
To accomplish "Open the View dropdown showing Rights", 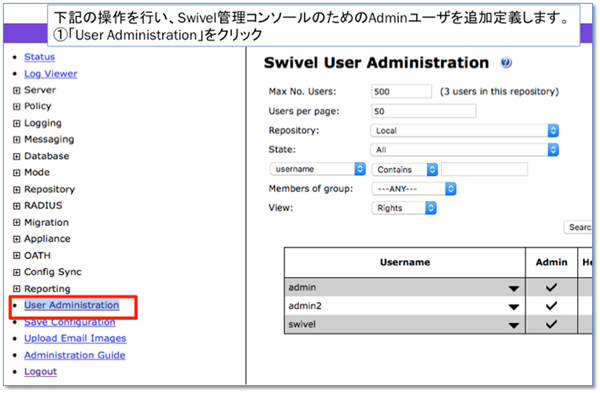I will [404, 208].
